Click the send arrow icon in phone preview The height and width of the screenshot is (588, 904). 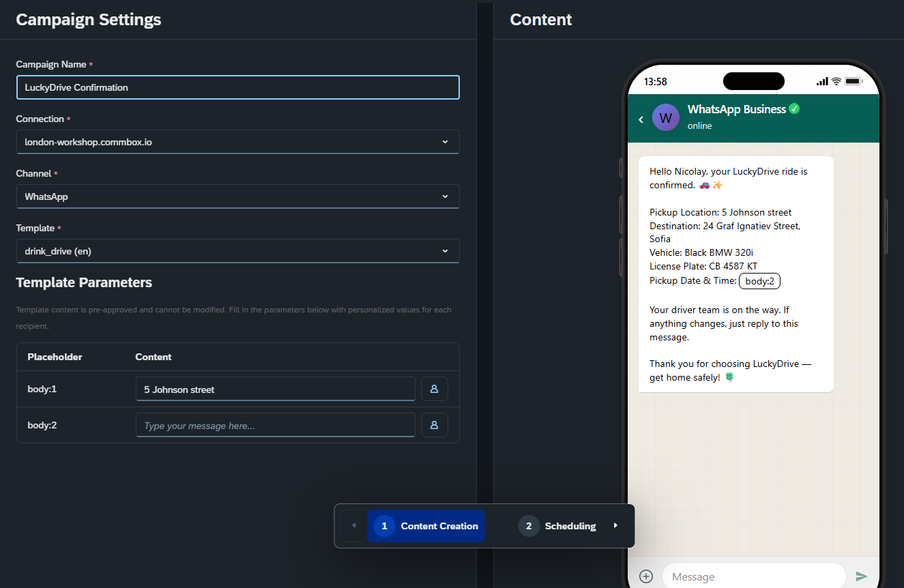click(862, 576)
